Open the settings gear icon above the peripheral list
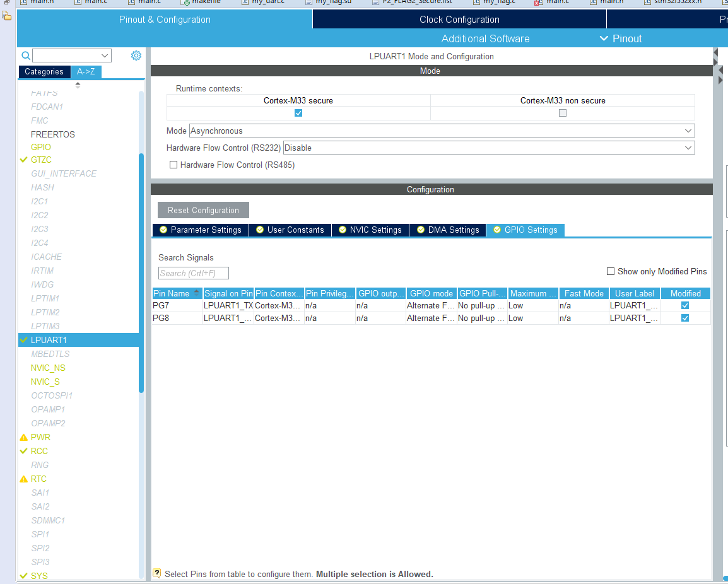The image size is (728, 584). (136, 55)
